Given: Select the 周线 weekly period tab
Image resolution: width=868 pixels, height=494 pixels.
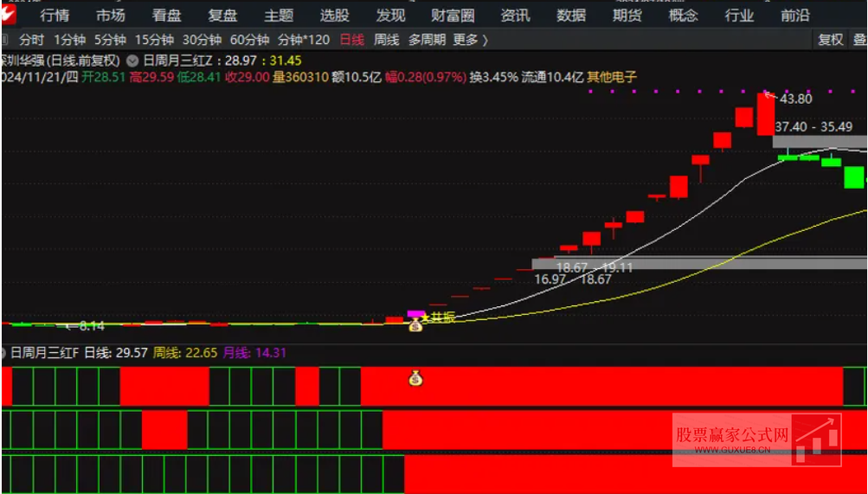Looking at the screenshot, I should (386, 40).
